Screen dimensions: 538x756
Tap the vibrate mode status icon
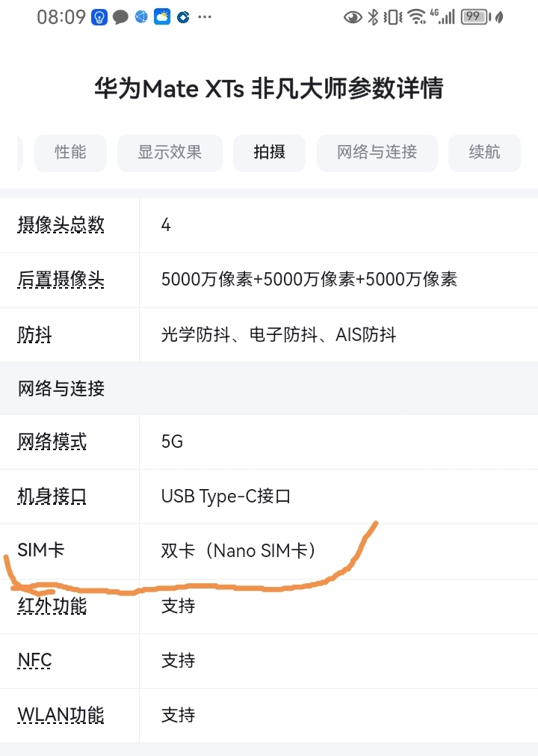tap(392, 18)
